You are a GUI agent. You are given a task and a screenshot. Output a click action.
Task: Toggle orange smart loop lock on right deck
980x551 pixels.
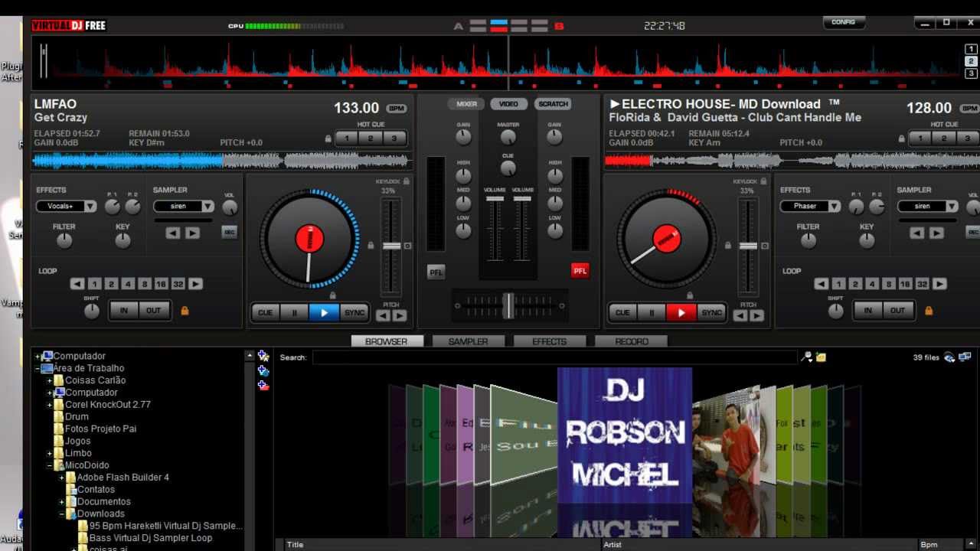929,311
